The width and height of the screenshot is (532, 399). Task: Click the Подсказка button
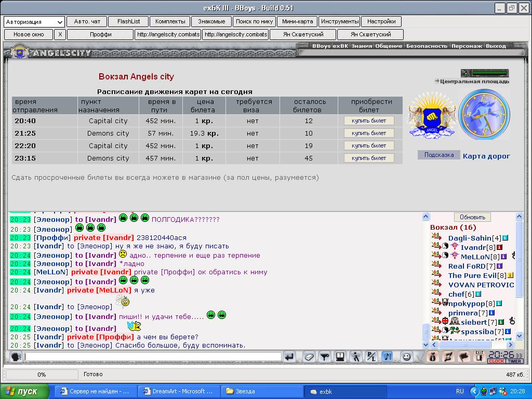coord(438,155)
